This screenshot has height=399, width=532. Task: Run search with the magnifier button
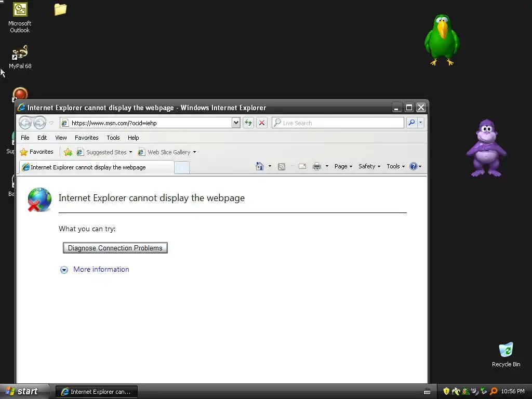point(411,123)
